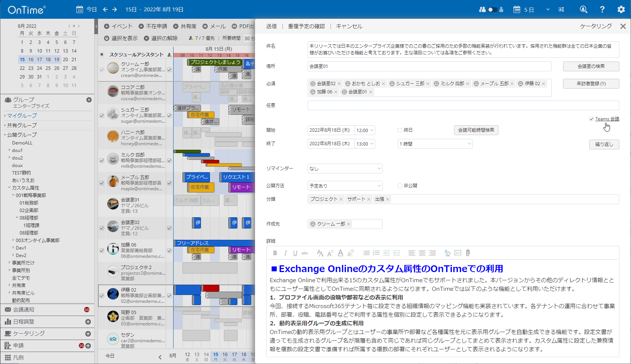Viewport: 631px width, 364px height.
Task: Open the font color picker in the editor
Action: tap(340, 253)
